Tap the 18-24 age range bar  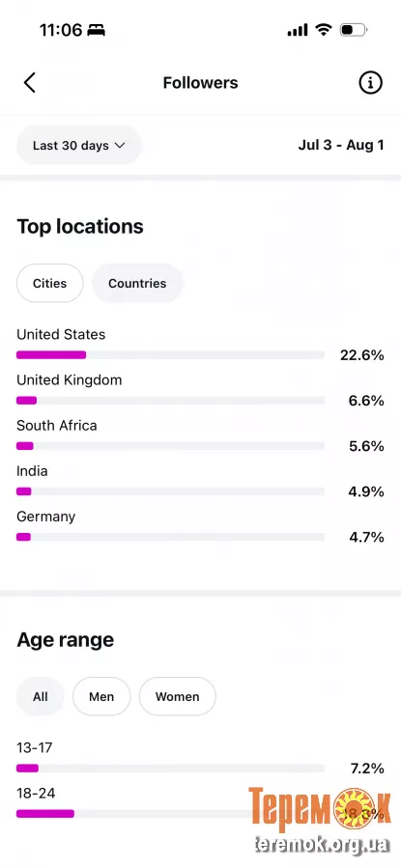tap(171, 813)
